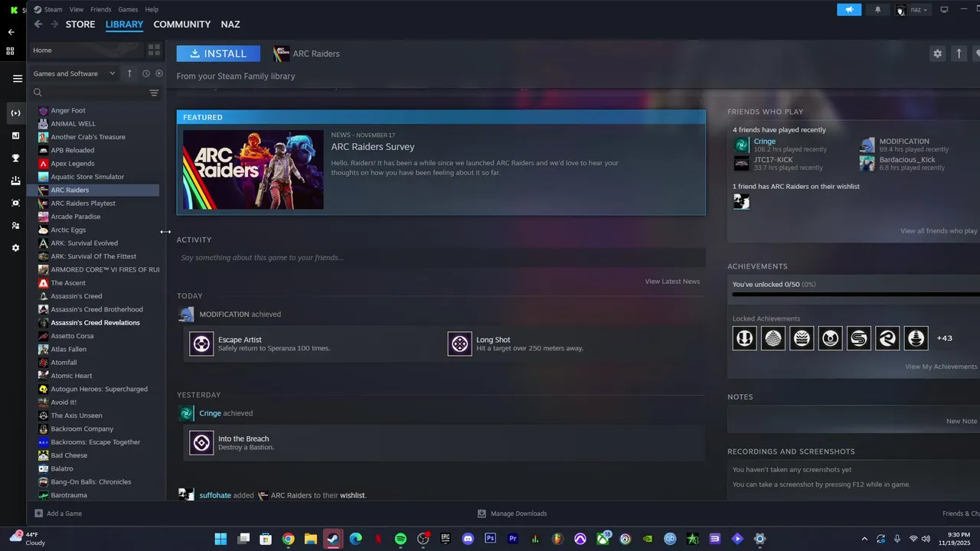This screenshot has width=980, height=551.
Task: Click the sort up-arrow beside Games and Software
Action: pos(129,73)
